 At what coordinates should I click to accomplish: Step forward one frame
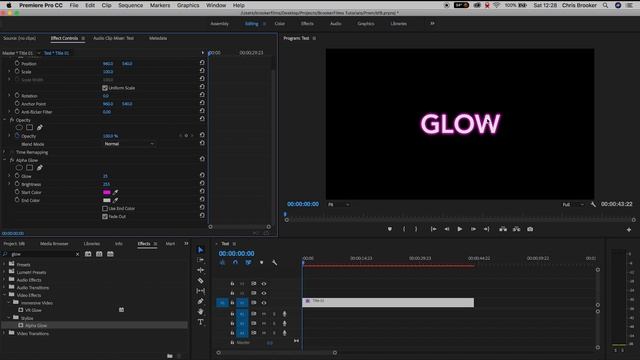point(473,229)
